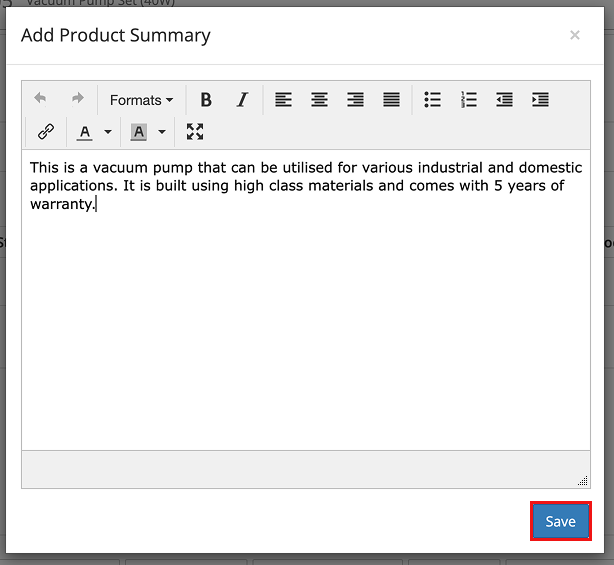Screen dimensions: 614x565
Task: Insert a numbered list
Action: (469, 100)
